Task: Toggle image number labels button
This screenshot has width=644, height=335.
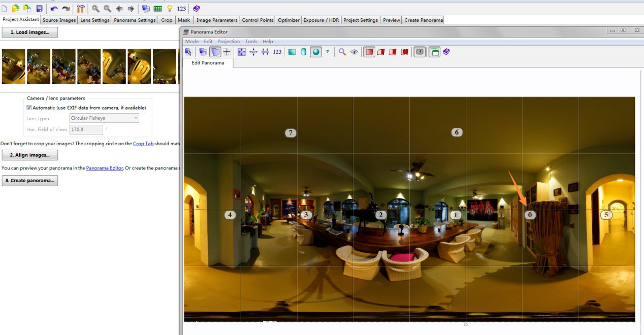Action: pos(420,52)
